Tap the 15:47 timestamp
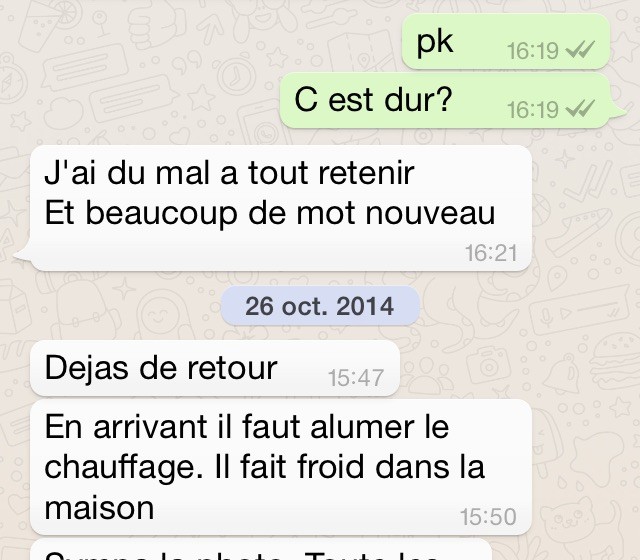 pyautogui.click(x=356, y=378)
